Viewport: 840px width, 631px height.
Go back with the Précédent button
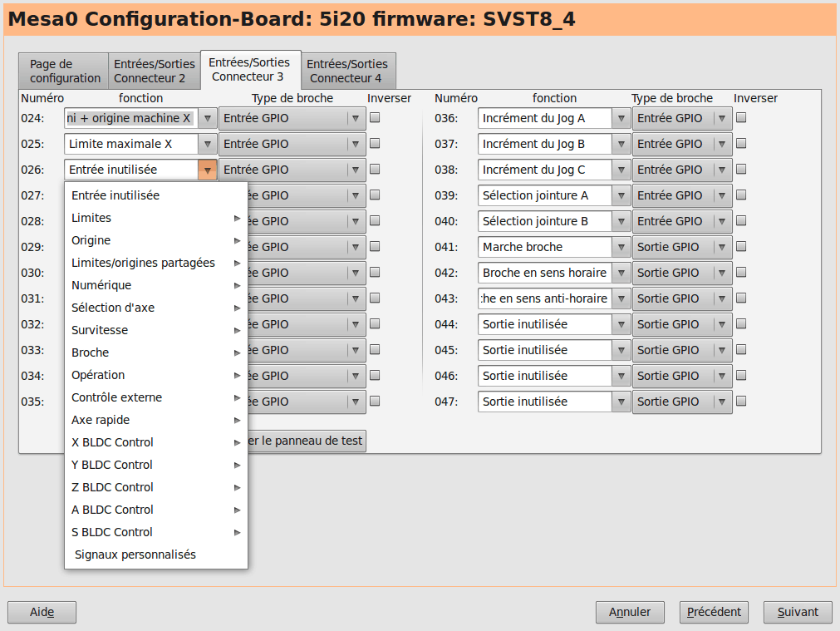[x=714, y=612]
